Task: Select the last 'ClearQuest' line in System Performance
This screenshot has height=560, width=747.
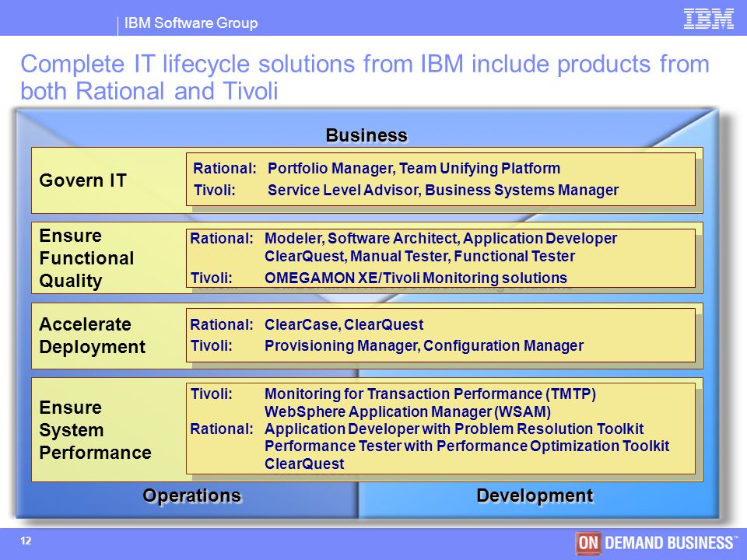Action: tap(304, 464)
